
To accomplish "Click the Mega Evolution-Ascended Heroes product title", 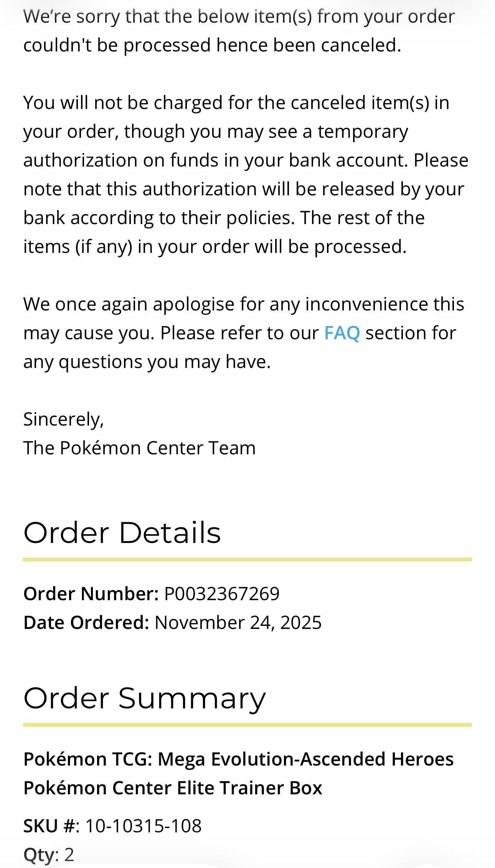I will click(x=238, y=759).
